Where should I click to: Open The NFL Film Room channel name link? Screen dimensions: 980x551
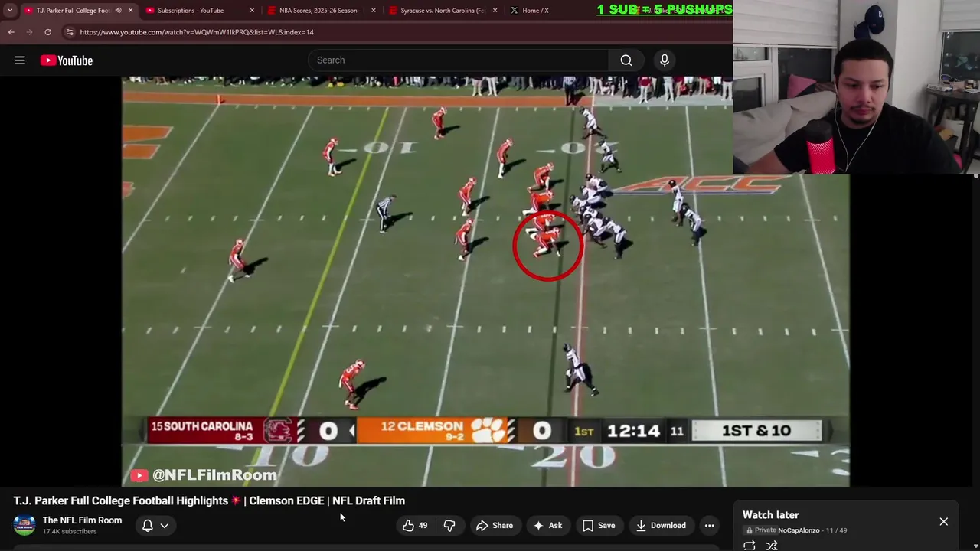pos(82,520)
